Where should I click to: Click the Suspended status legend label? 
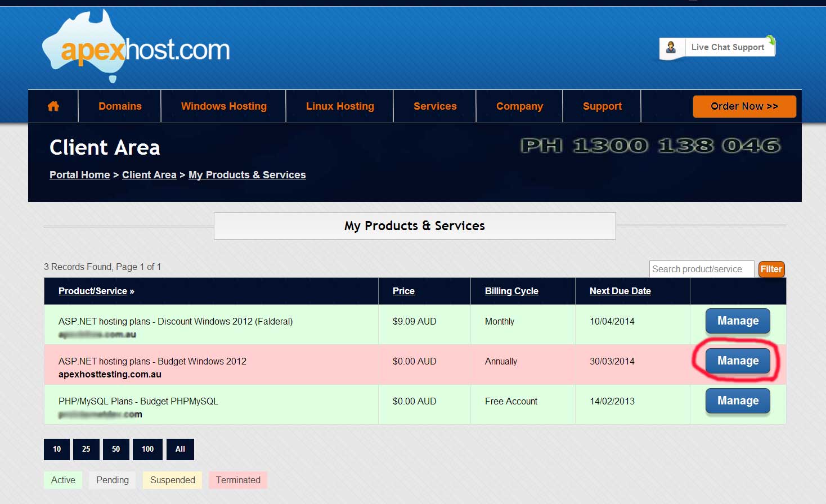173,480
